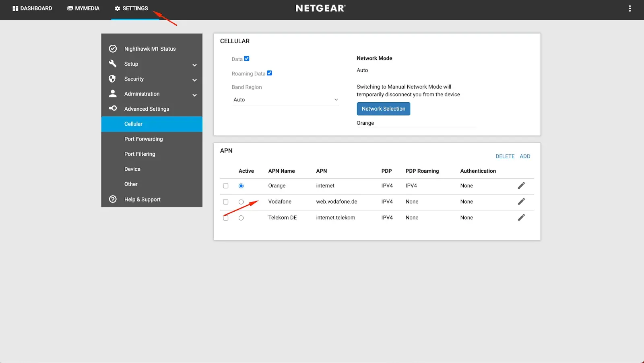This screenshot has height=363, width=644.
Task: Click the PDP Roaming column header
Action: coord(422,171)
